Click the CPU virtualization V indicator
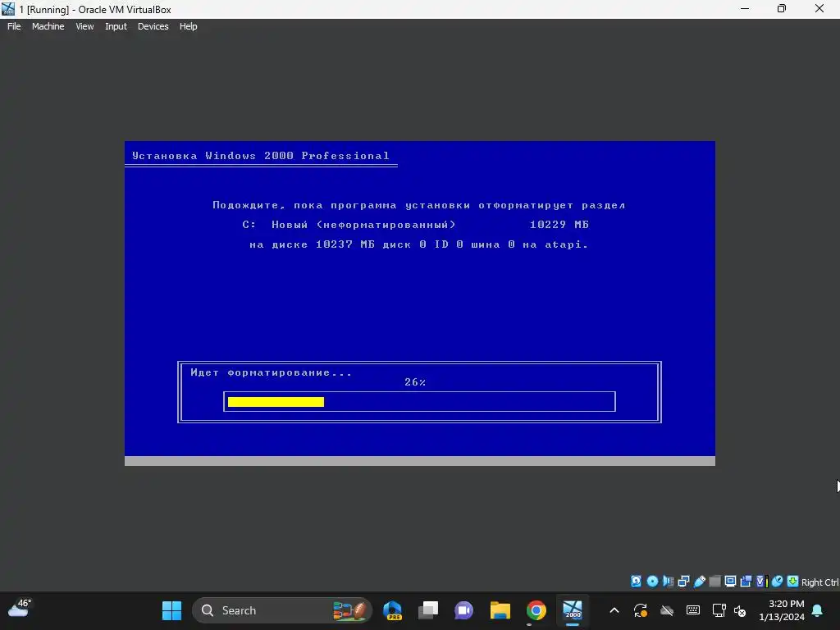The height and width of the screenshot is (630, 840). [761, 582]
